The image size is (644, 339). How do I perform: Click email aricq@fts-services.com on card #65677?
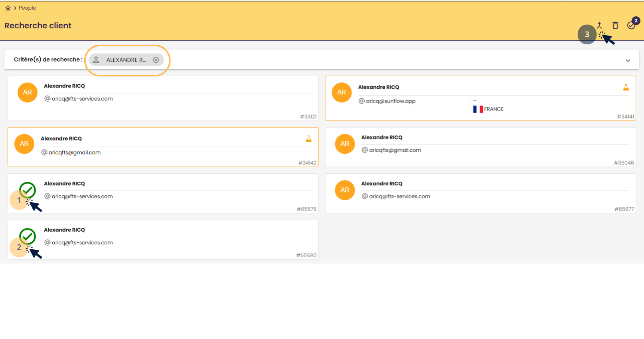pos(399,196)
